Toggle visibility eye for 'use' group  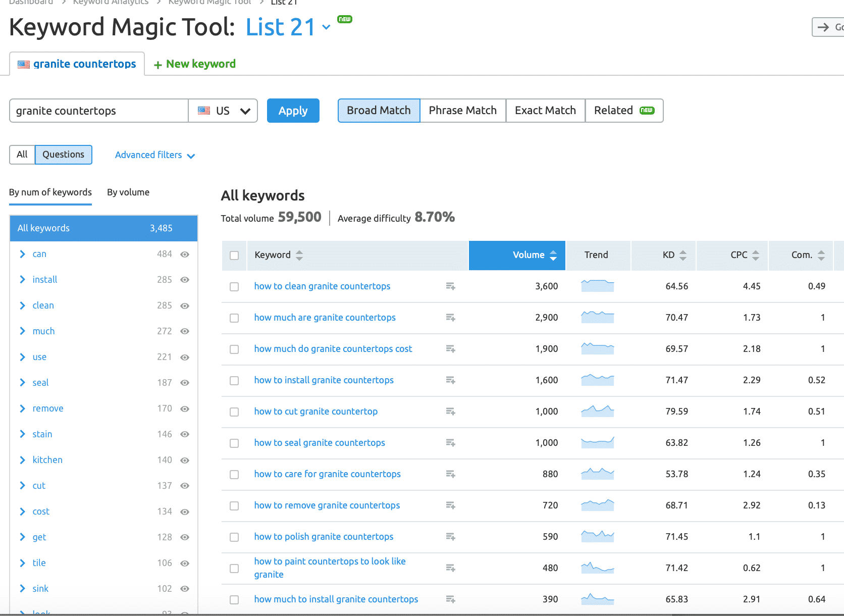[x=185, y=357]
